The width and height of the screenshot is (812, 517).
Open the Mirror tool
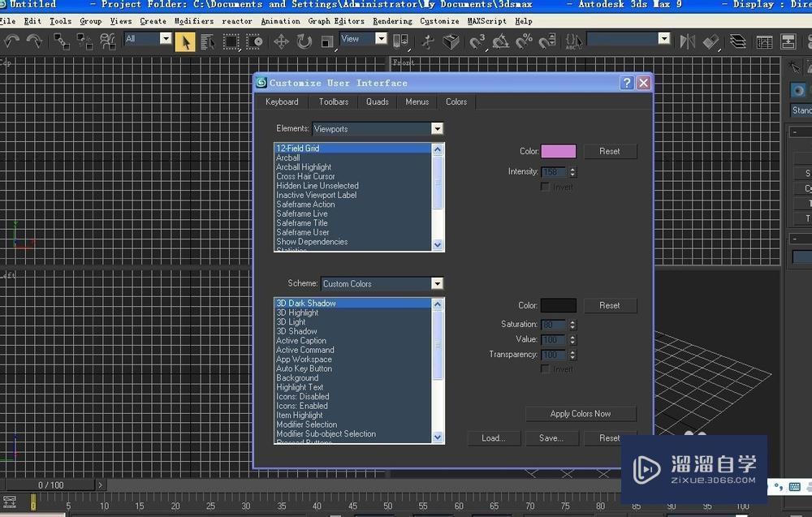tap(688, 40)
